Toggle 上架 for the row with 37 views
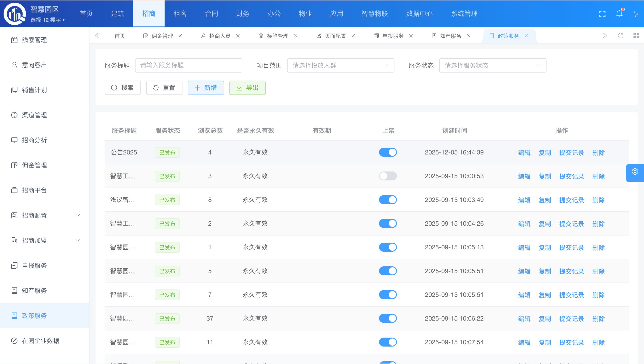This screenshot has height=364, width=644. point(388,318)
